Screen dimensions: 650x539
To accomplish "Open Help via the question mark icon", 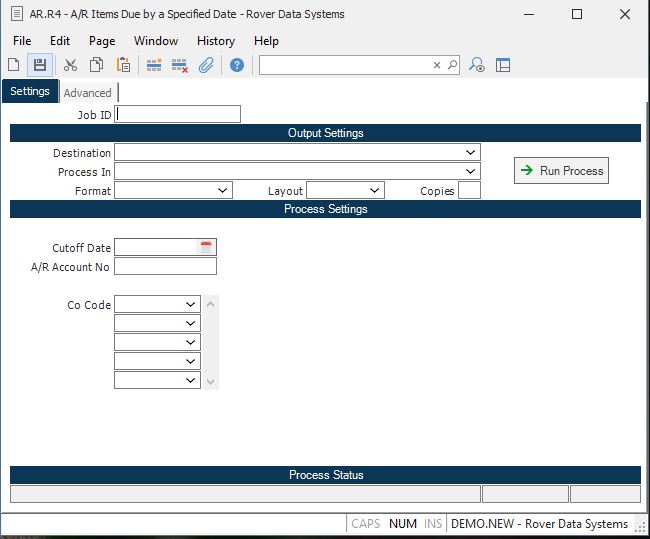I will pos(237,65).
